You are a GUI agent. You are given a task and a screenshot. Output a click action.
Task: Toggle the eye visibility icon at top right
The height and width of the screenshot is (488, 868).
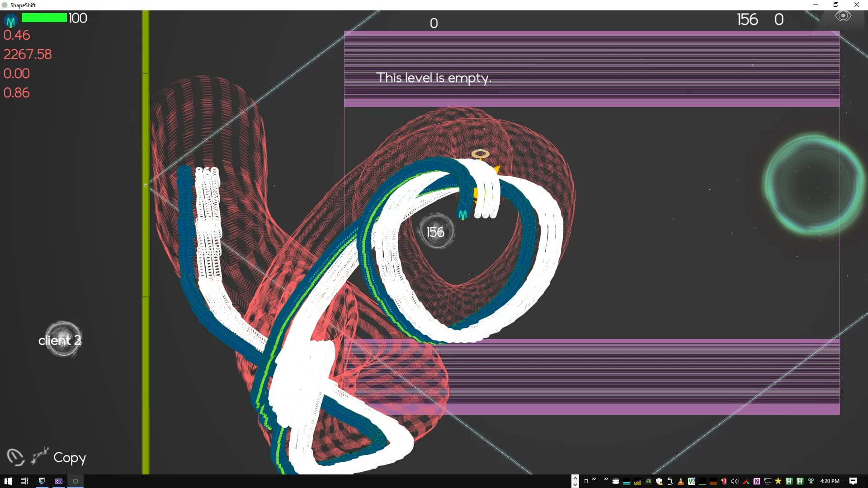point(843,16)
